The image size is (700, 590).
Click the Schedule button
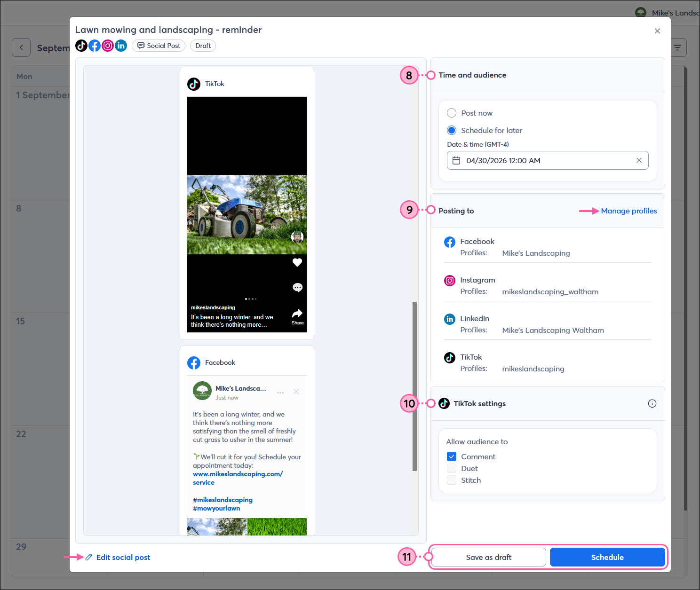point(607,557)
